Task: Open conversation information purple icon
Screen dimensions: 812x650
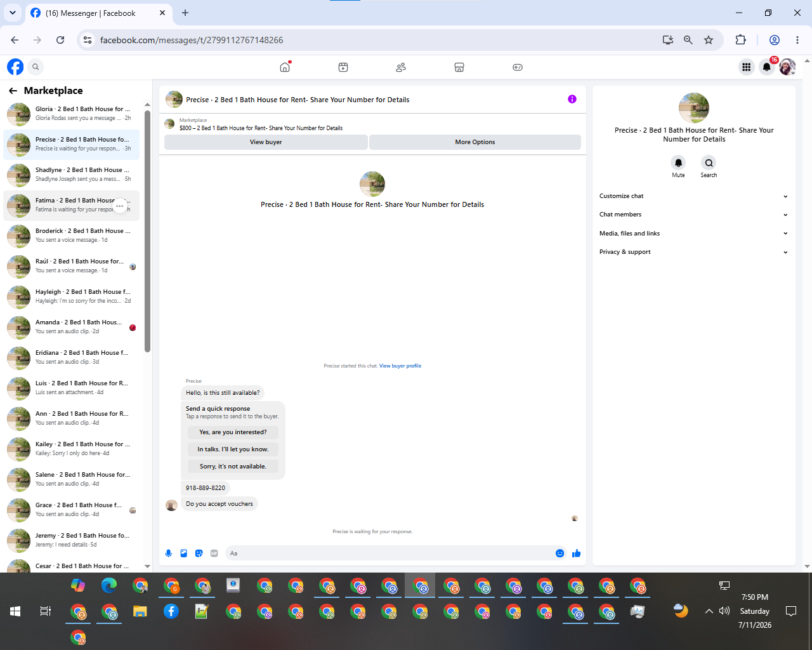Action: (x=572, y=99)
